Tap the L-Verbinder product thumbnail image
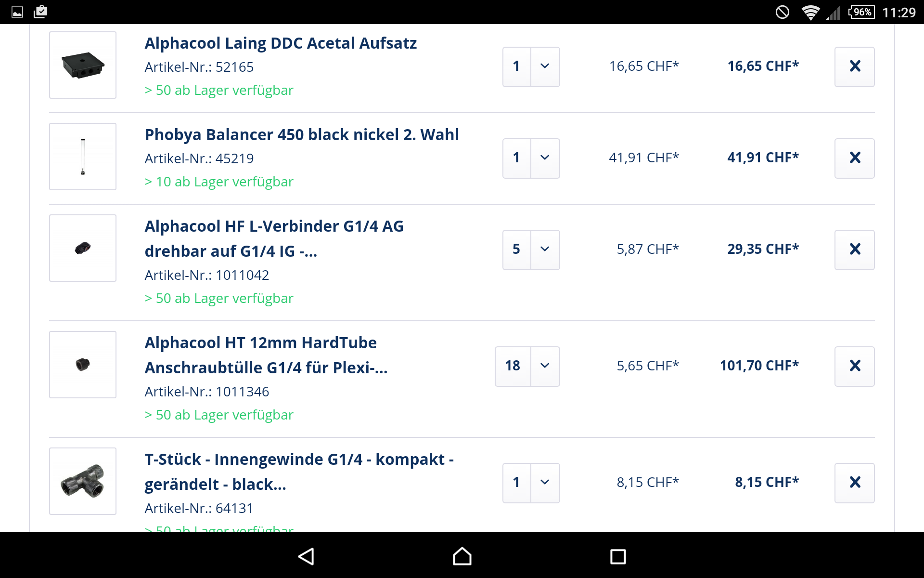924x578 pixels. 83,248
